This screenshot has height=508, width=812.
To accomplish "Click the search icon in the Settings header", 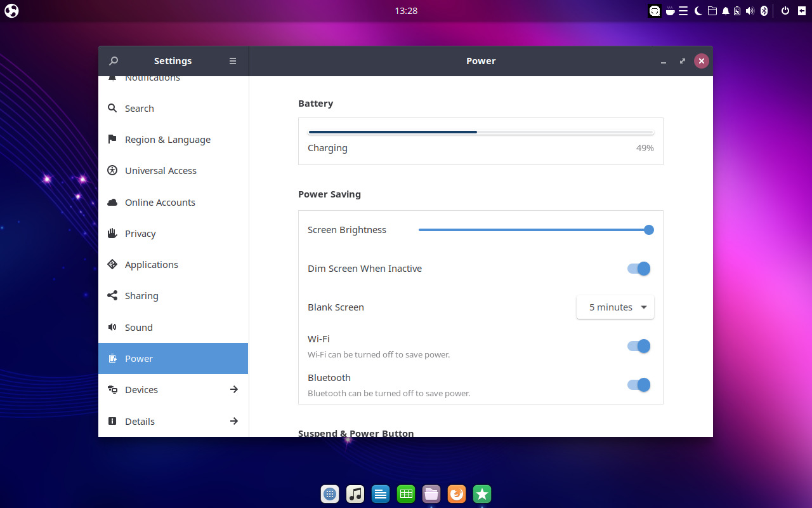I will 113,60.
